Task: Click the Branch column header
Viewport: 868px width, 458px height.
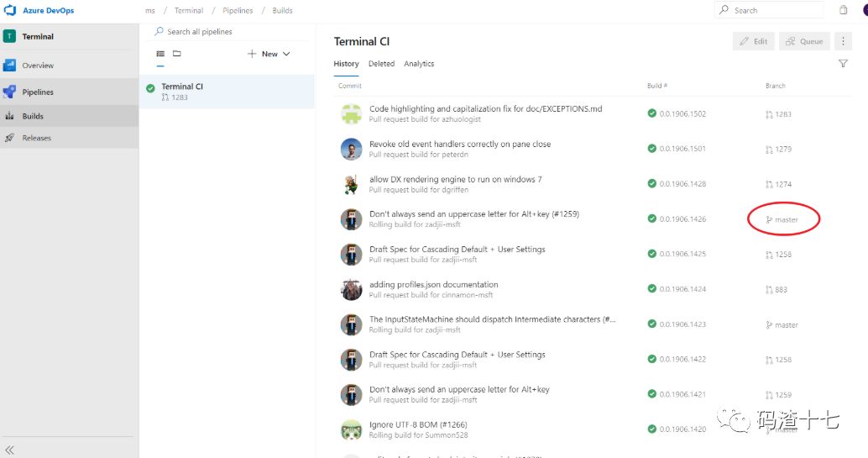Action: (x=775, y=86)
